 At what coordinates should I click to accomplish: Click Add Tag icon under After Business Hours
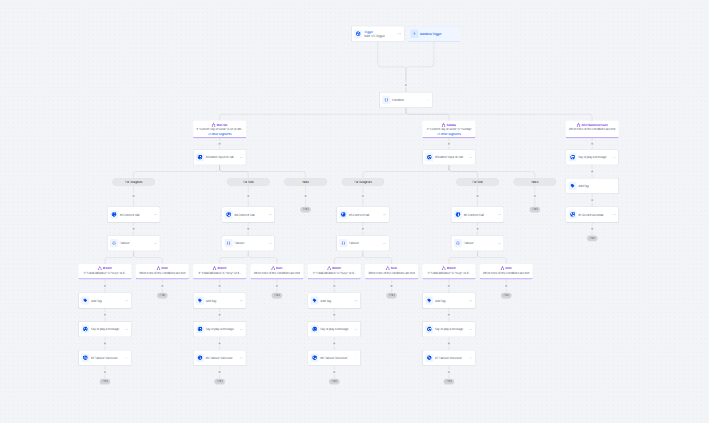[572, 185]
